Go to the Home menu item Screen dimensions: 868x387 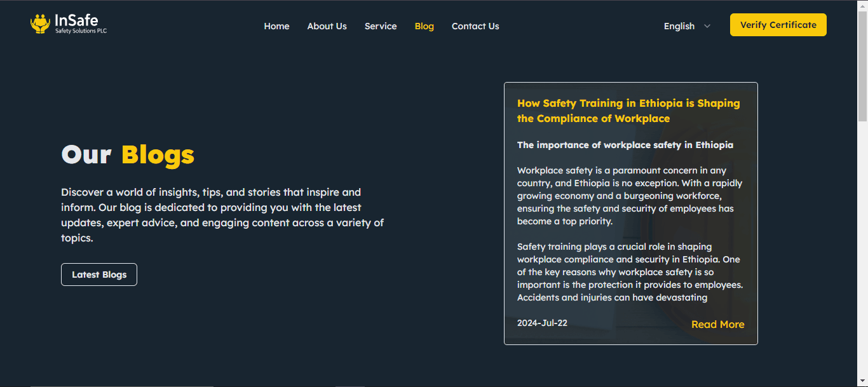pyautogui.click(x=276, y=26)
